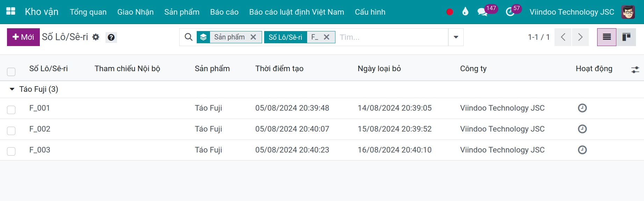644x201 pixels.
Task: Select all records with header checkbox
Action: tap(11, 72)
